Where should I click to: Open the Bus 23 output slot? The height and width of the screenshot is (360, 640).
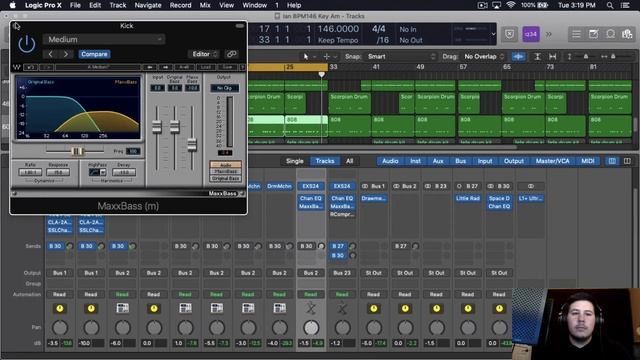[x=342, y=273]
